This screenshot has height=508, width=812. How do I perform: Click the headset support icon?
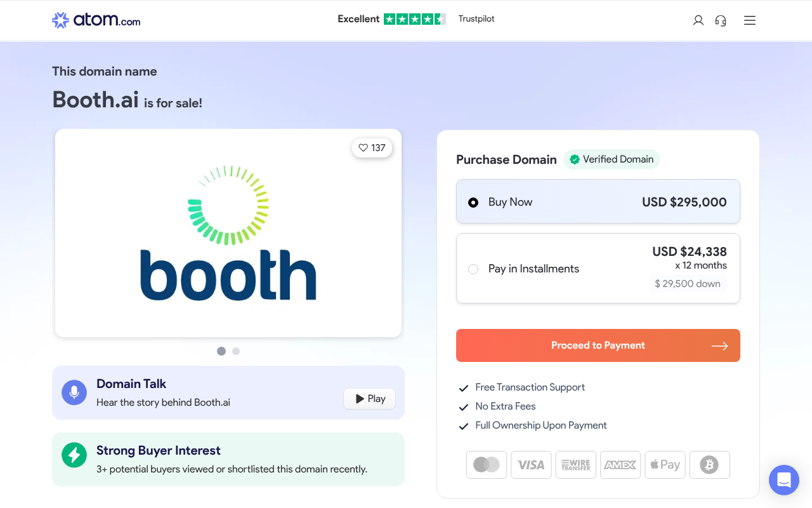tap(721, 20)
